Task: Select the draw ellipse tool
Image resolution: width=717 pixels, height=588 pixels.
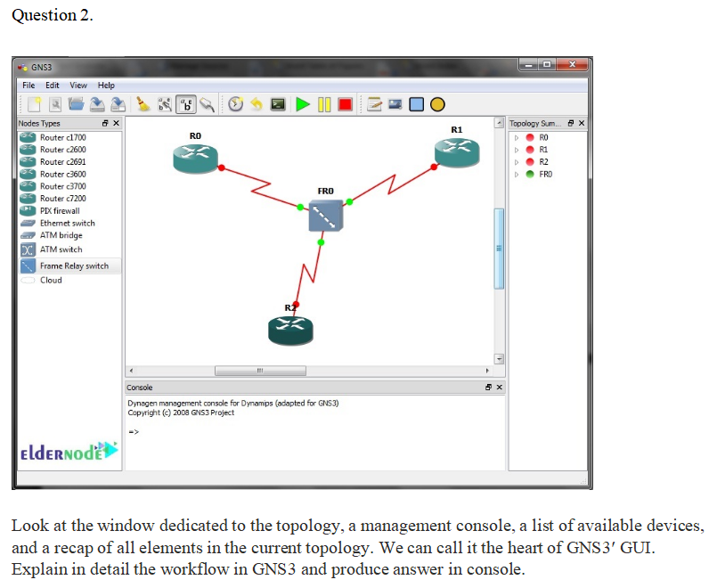Action: (437, 105)
